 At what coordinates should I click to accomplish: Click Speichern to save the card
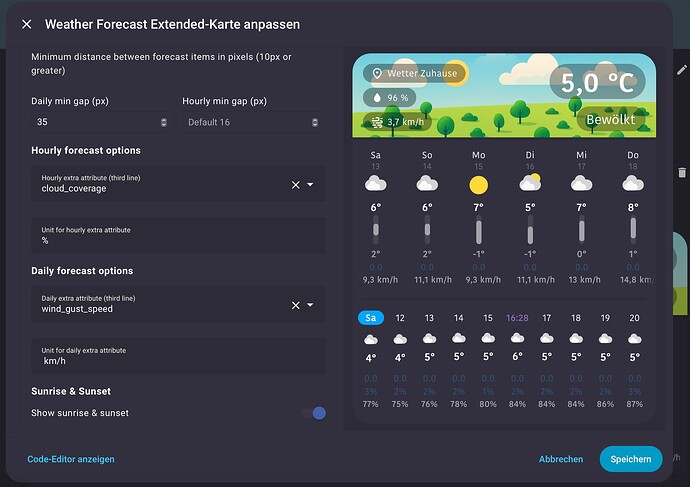point(631,459)
